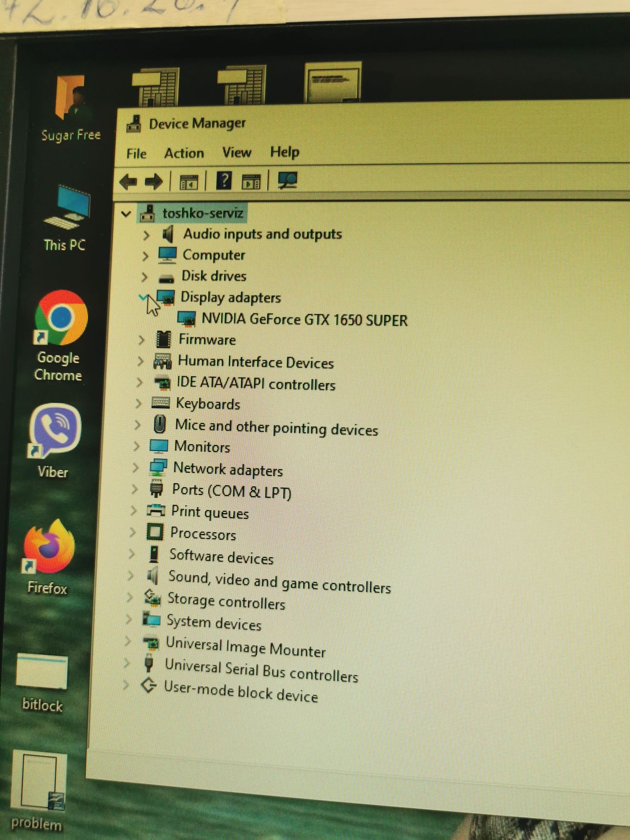Click the Sugar Free desktop folder

click(70, 108)
